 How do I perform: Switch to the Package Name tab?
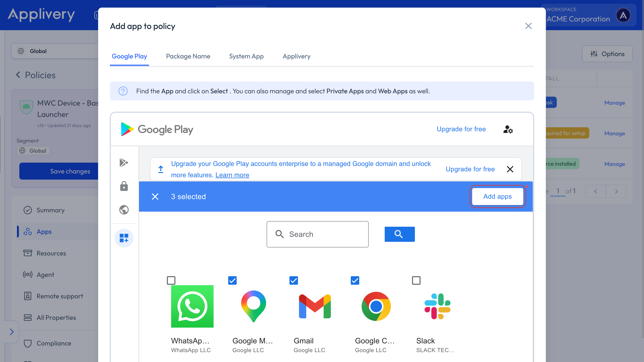tap(188, 56)
